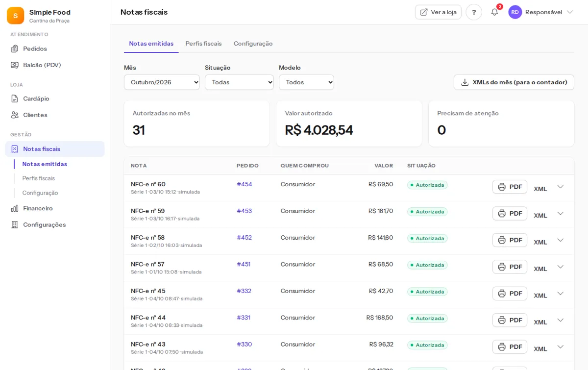The image size is (588, 370).
Task: Select Notas emitidas in the sidebar submenu
Action: click(x=45, y=164)
